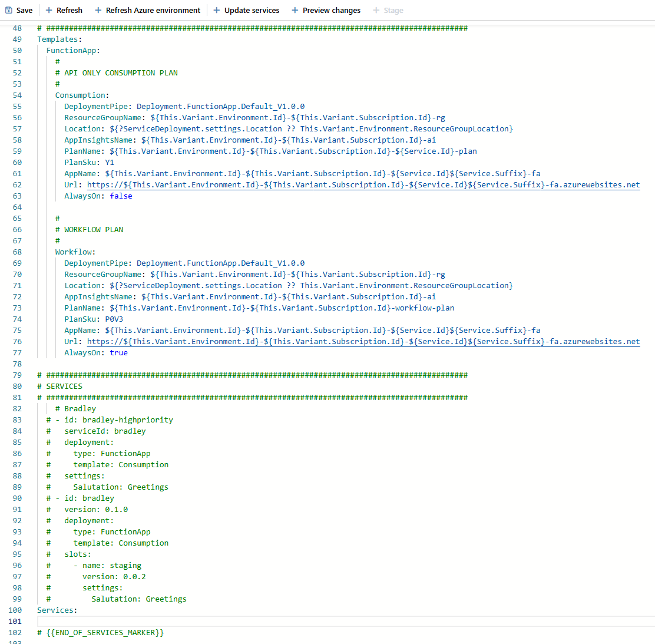
Task: Click the Update services plus icon
Action: click(217, 10)
